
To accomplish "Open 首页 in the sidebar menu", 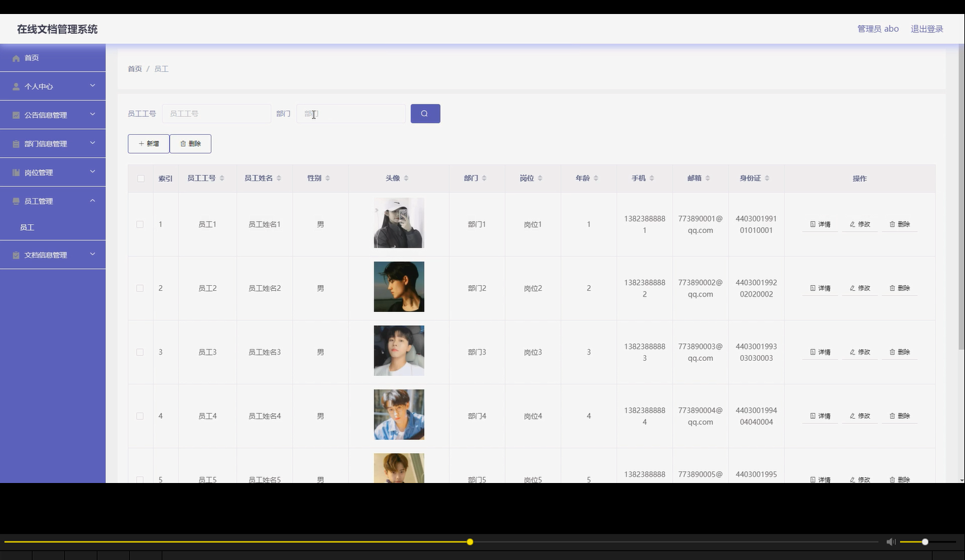I will (53, 58).
